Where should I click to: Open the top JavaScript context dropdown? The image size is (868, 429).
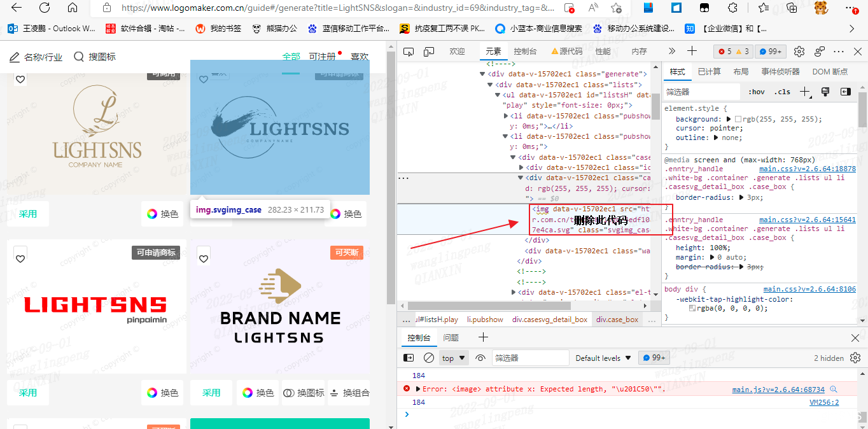point(454,358)
